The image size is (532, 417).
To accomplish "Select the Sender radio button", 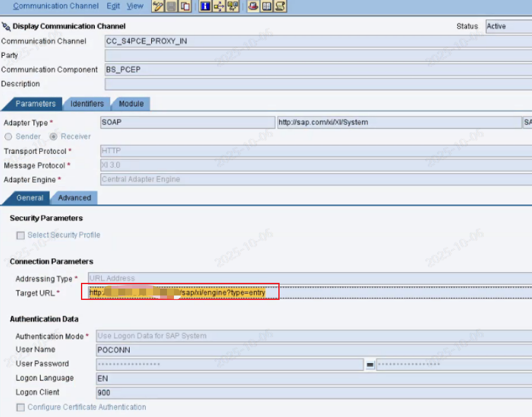I will tap(8, 137).
